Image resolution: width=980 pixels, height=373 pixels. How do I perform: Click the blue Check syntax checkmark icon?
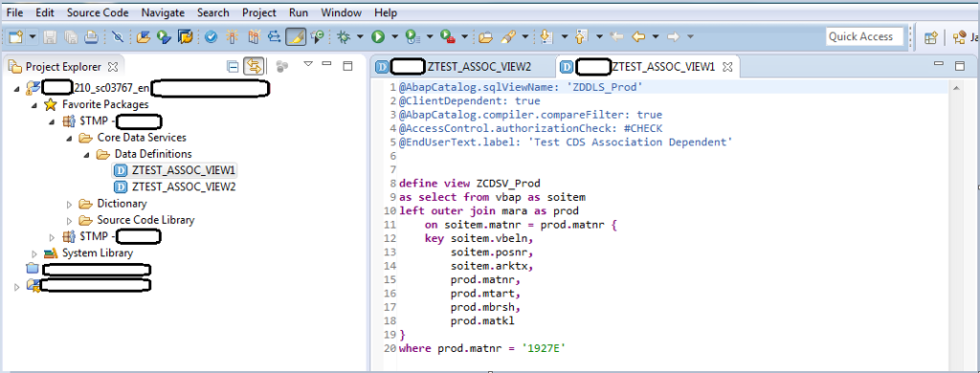212,37
